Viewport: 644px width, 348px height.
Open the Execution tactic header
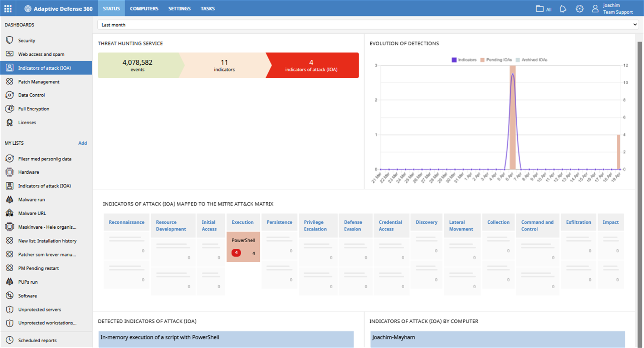point(243,222)
